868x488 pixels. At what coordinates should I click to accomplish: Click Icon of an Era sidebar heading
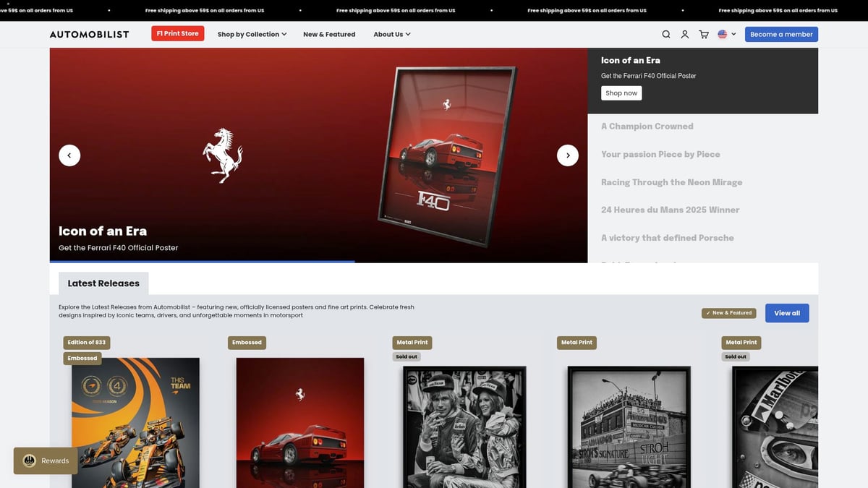(631, 60)
